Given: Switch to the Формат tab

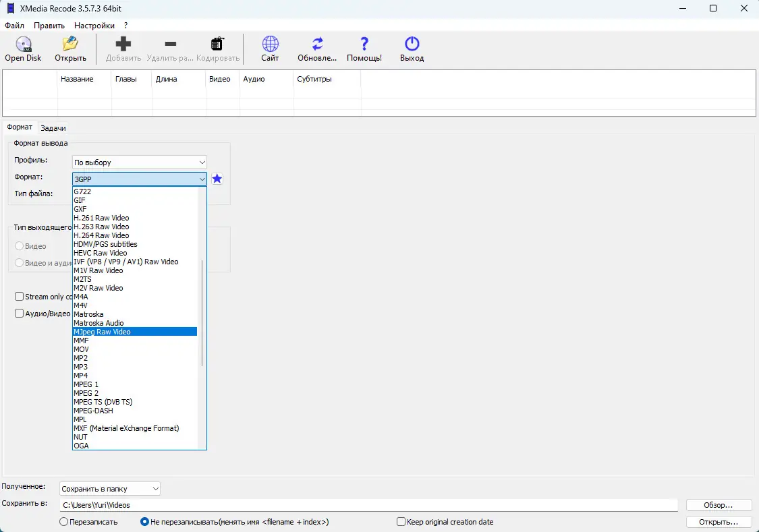Looking at the screenshot, I should (20, 127).
